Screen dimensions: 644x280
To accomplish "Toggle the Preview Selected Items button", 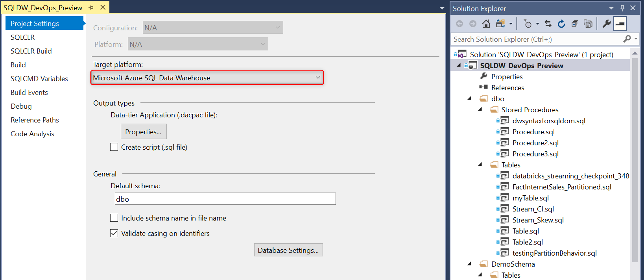I will [620, 24].
